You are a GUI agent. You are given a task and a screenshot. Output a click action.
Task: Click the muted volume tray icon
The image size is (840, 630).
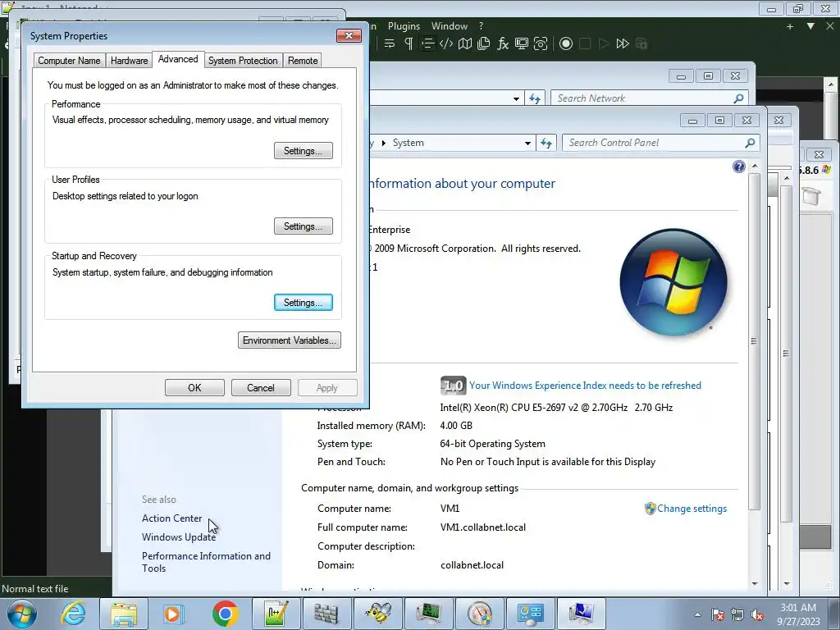tap(757, 614)
